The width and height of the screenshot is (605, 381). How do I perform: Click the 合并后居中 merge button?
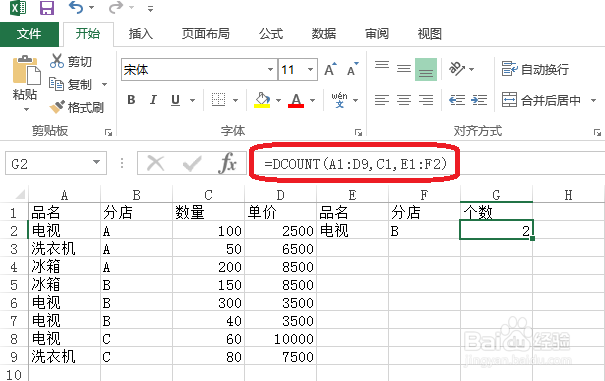tap(541, 100)
